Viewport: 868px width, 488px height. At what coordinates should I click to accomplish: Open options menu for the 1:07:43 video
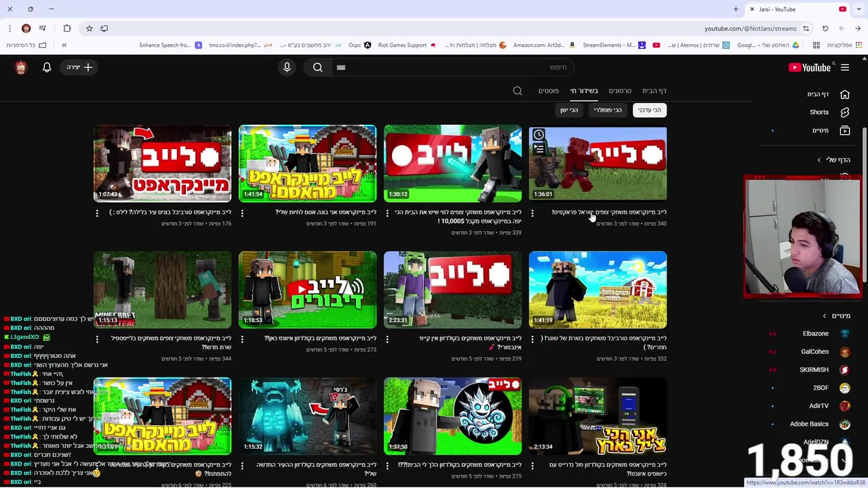97,213
